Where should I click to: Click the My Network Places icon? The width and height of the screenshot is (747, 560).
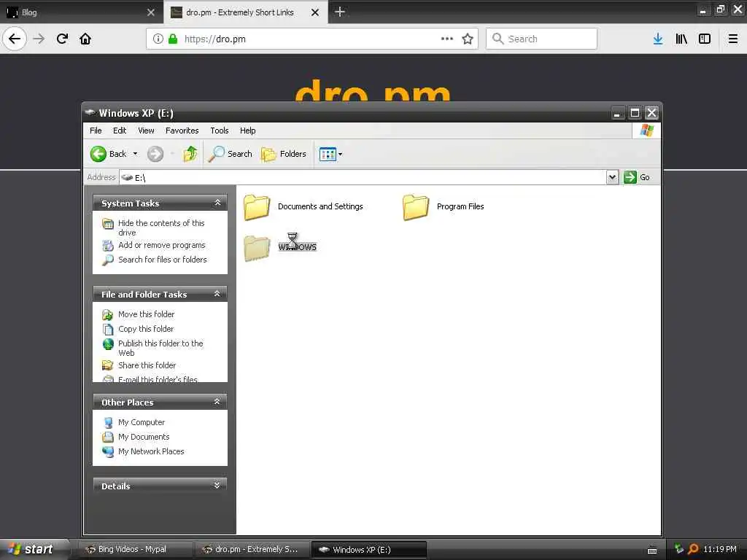(108, 451)
